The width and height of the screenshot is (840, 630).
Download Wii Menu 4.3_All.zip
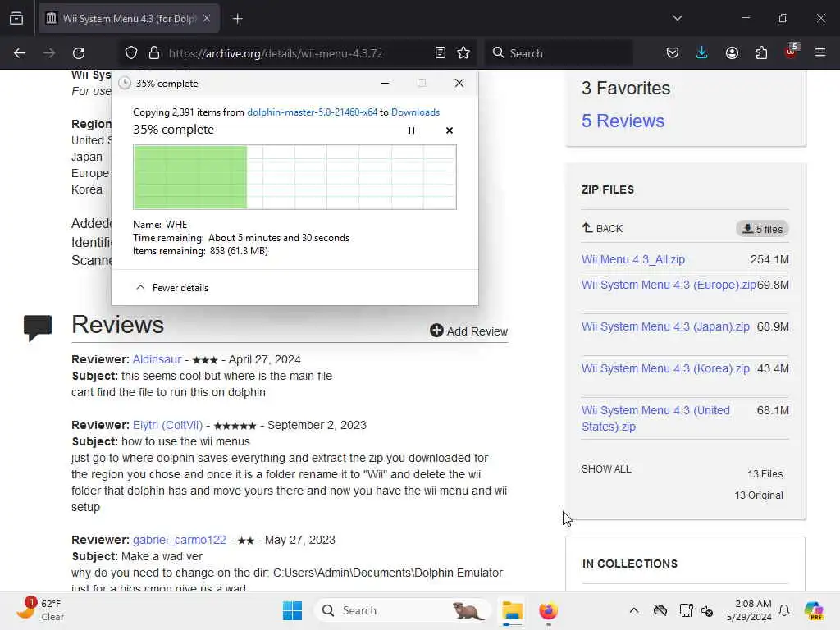(x=632, y=259)
